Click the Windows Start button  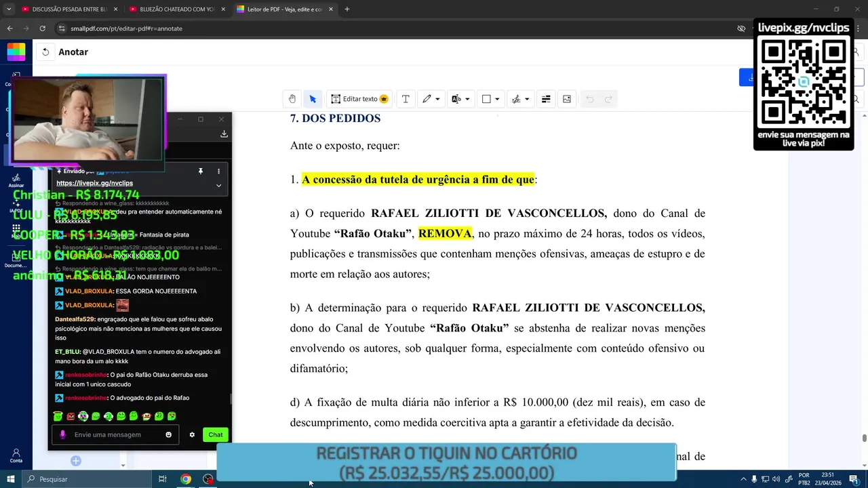[x=11, y=479]
